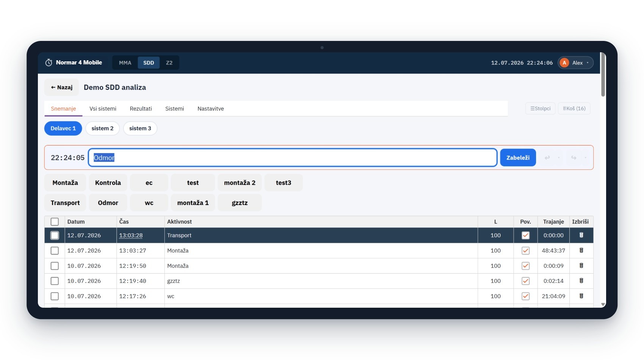The height and width of the screenshot is (360, 644).
Task: Delete the Montaža row at 13:03:27
Action: (x=581, y=250)
